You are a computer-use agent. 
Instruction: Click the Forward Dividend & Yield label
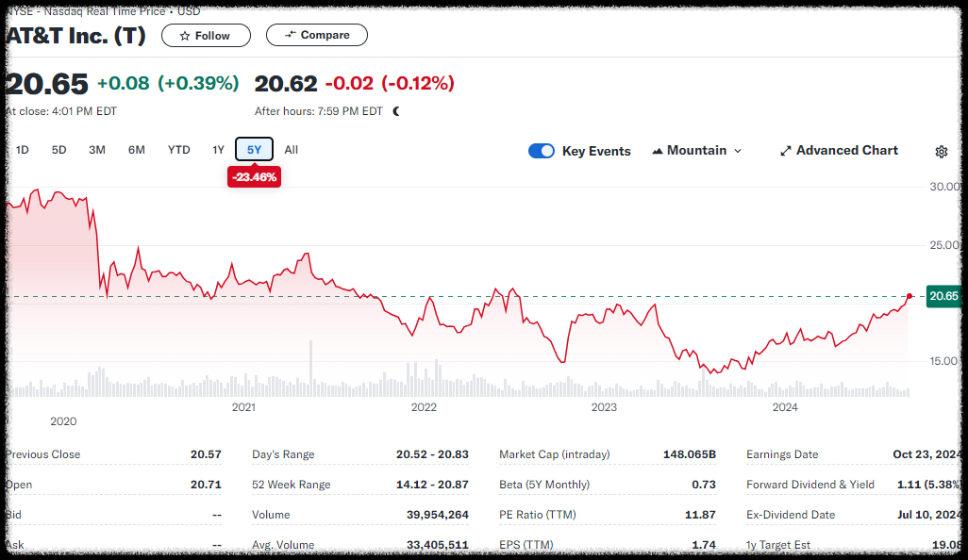pos(809,485)
